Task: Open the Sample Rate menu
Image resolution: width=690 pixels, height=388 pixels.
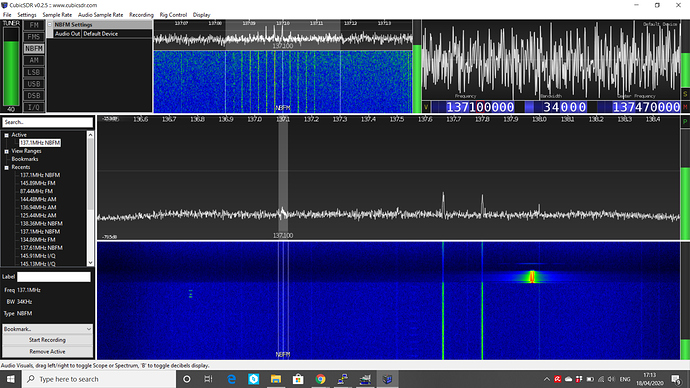Action: pyautogui.click(x=57, y=15)
